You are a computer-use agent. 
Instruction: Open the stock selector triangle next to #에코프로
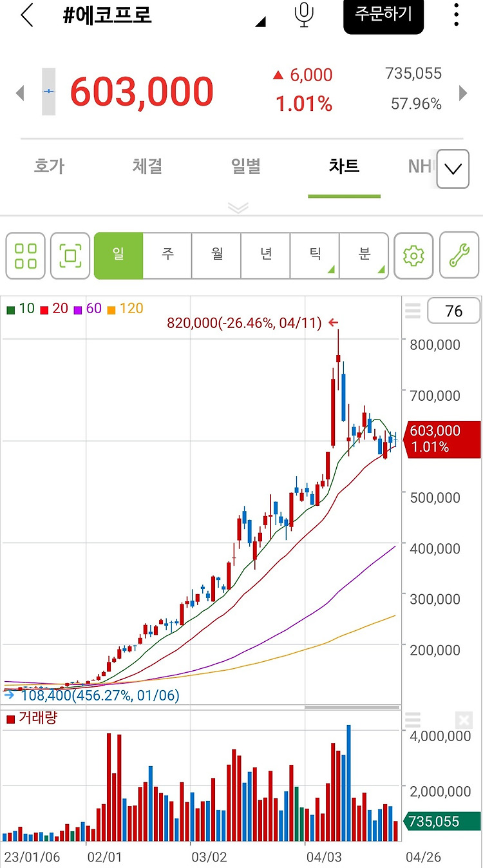[x=260, y=22]
